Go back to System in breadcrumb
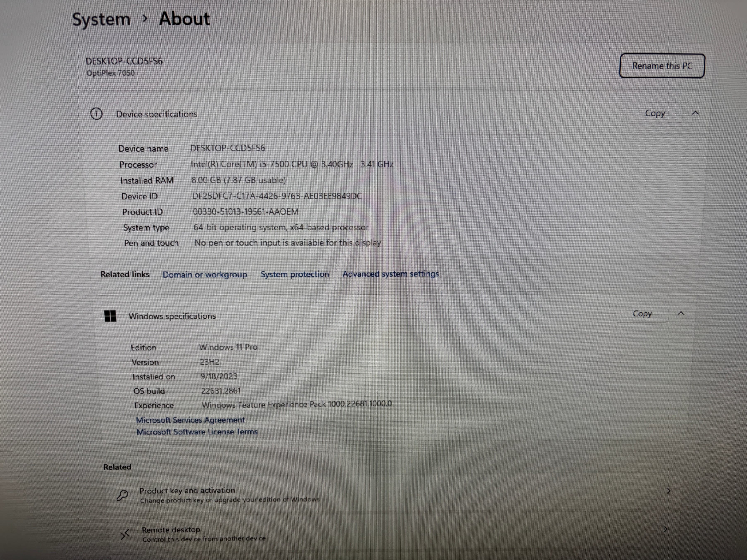This screenshot has width=747, height=560. pos(101,19)
